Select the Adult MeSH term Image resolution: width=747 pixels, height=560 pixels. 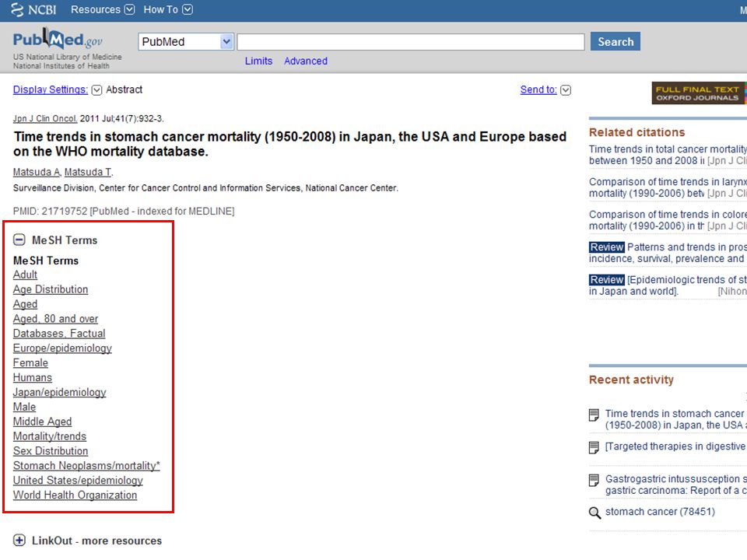point(25,275)
